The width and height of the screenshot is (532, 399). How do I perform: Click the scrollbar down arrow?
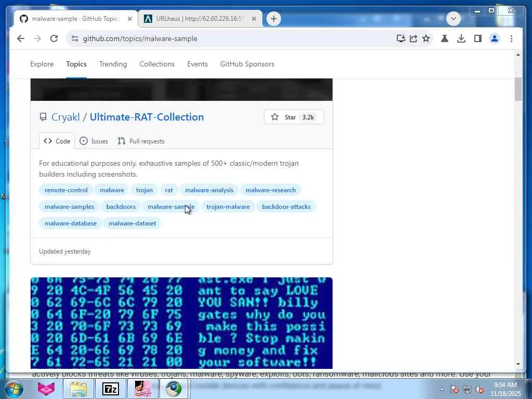(518, 364)
